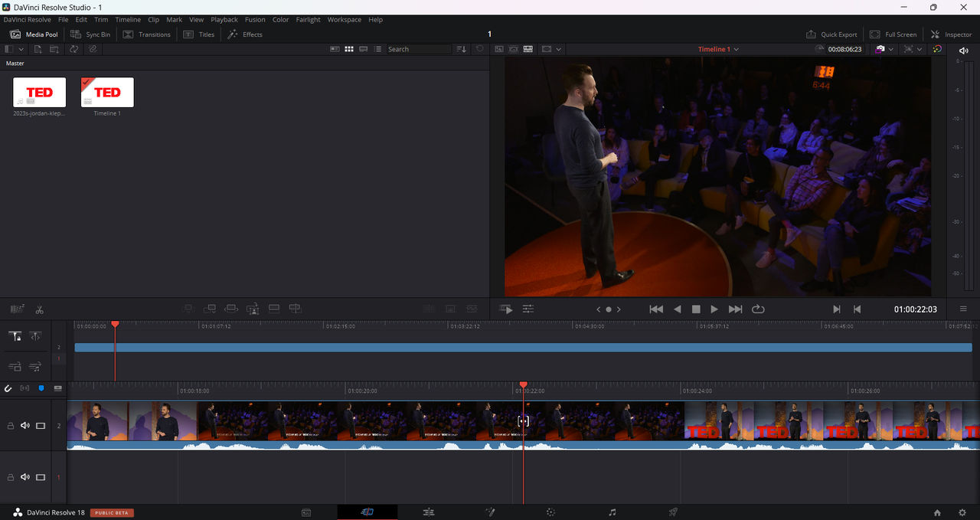This screenshot has height=520, width=980.
Task: Click the Import Media icon
Action: click(38, 49)
